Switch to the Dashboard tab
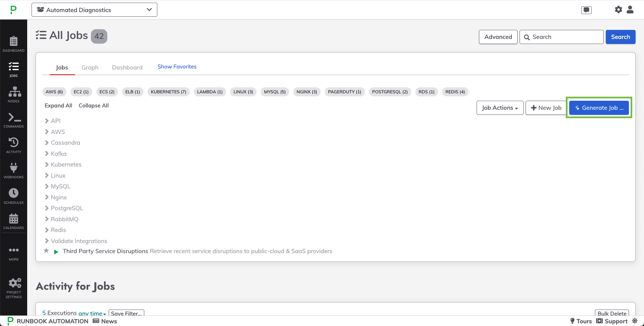 coord(127,67)
